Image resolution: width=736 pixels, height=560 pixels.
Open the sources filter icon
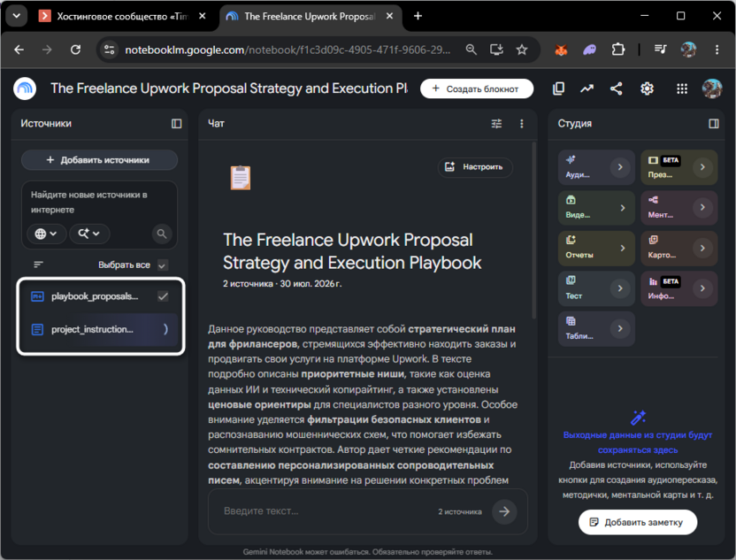pos(39,265)
